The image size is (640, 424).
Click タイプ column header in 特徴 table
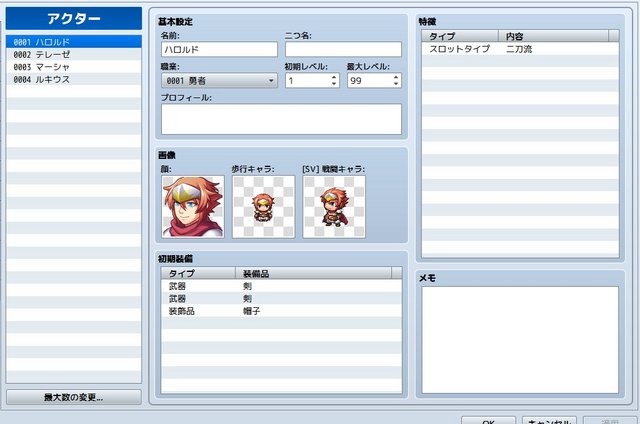coord(460,36)
